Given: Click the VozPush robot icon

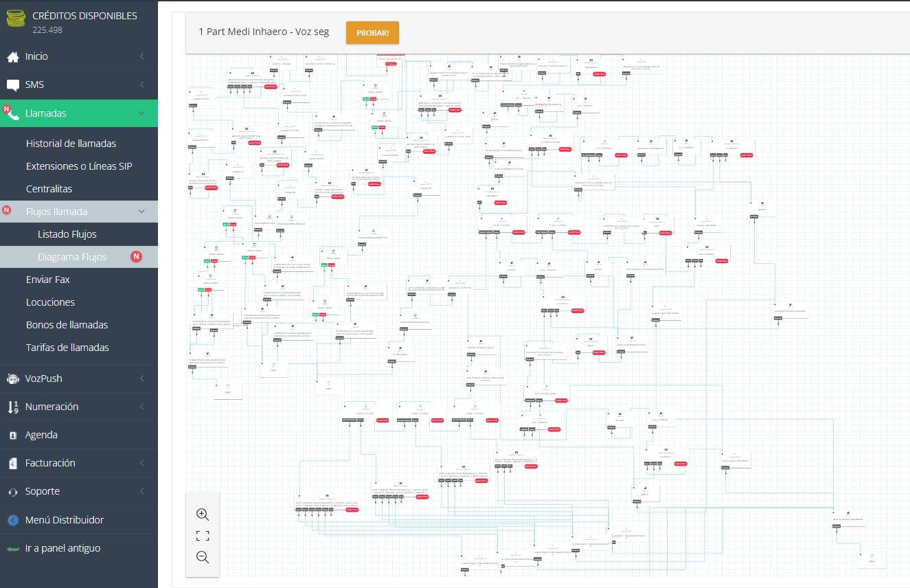Looking at the screenshot, I should (x=12, y=378).
